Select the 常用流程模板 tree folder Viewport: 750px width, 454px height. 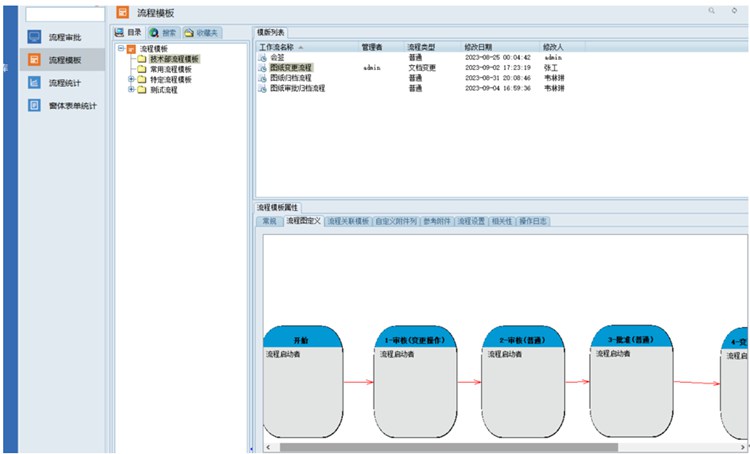(x=172, y=69)
